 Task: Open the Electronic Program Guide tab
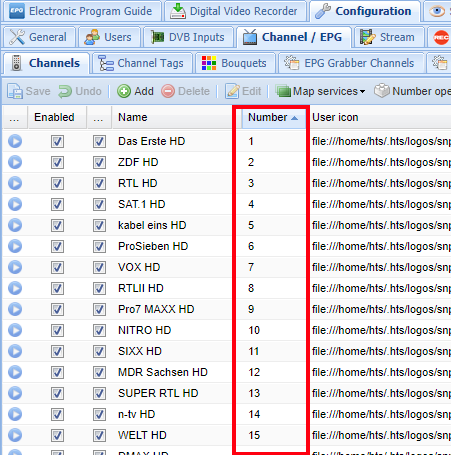click(81, 11)
